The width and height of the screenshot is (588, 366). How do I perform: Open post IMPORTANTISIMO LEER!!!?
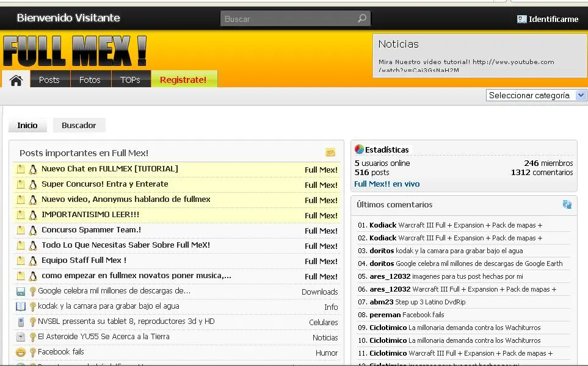coord(90,215)
